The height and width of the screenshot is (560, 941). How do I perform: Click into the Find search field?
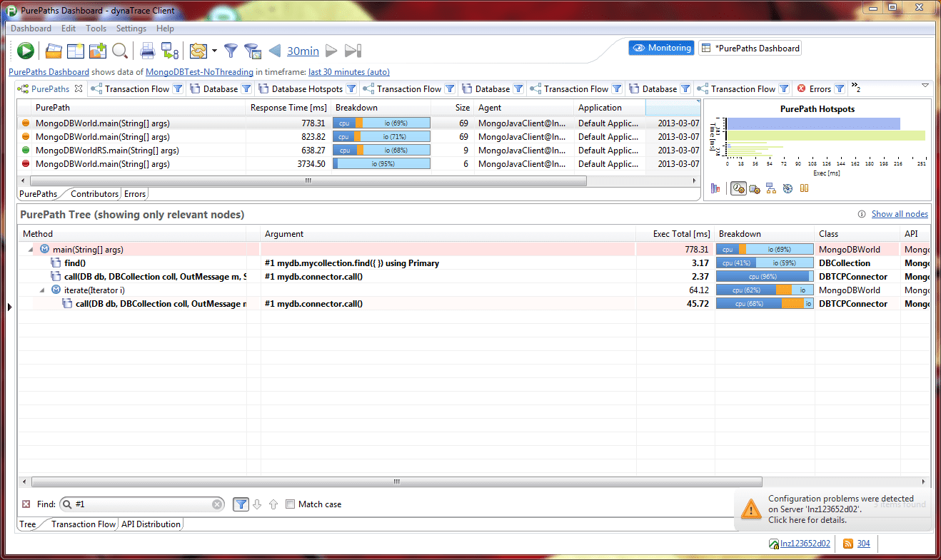pos(143,504)
